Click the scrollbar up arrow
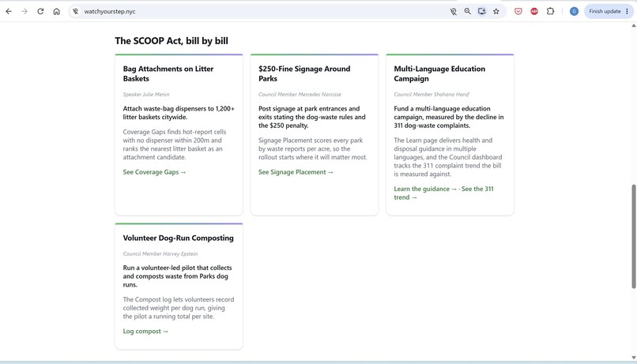 [633, 25]
